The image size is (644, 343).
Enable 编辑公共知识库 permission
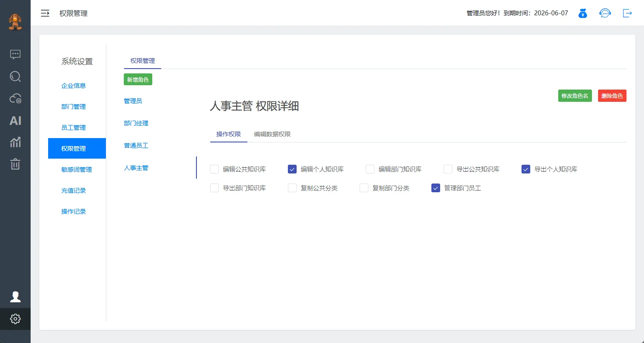coord(214,169)
